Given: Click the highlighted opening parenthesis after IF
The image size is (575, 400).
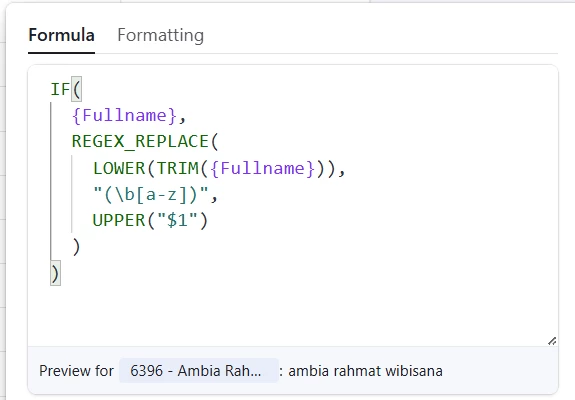Looking at the screenshot, I should click(76, 89).
